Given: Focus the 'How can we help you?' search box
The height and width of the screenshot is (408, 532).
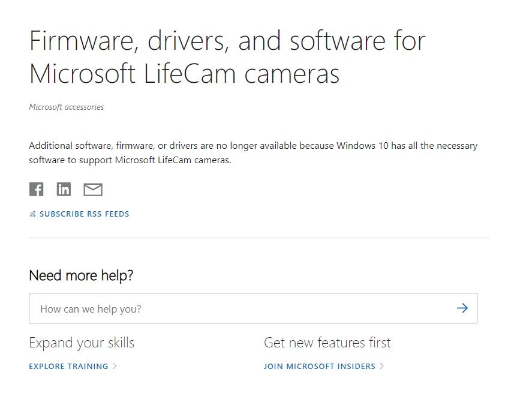Looking at the screenshot, I should [253, 308].
